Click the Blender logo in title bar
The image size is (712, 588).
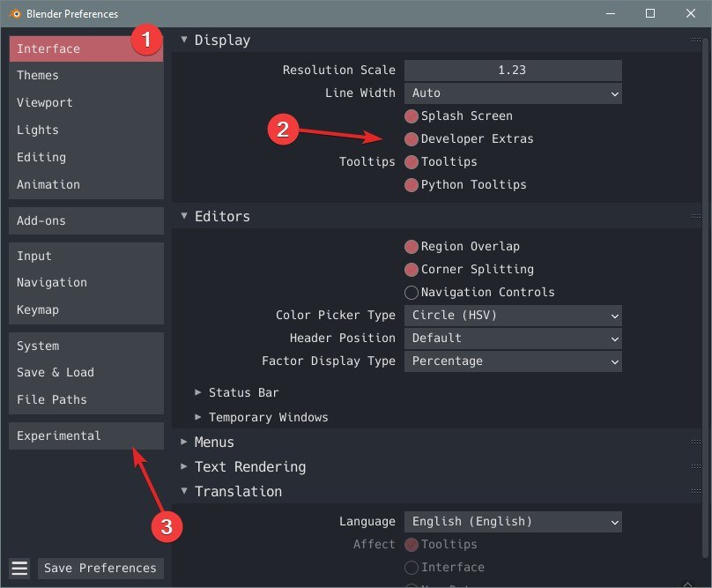pyautogui.click(x=15, y=13)
